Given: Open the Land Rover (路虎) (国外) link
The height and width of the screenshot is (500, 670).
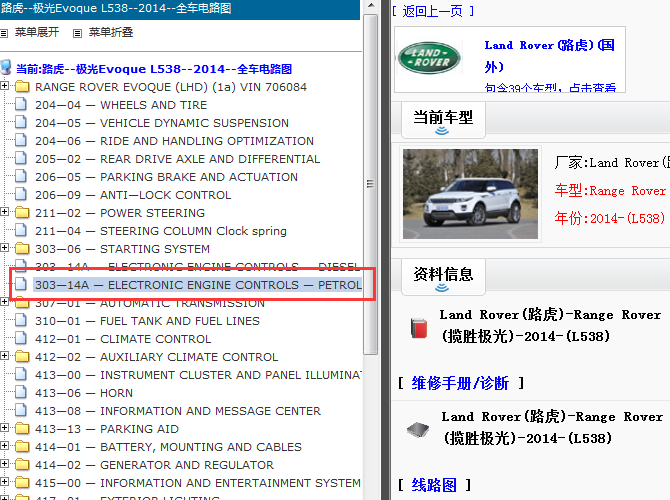Looking at the screenshot, I should click(x=550, y=56).
